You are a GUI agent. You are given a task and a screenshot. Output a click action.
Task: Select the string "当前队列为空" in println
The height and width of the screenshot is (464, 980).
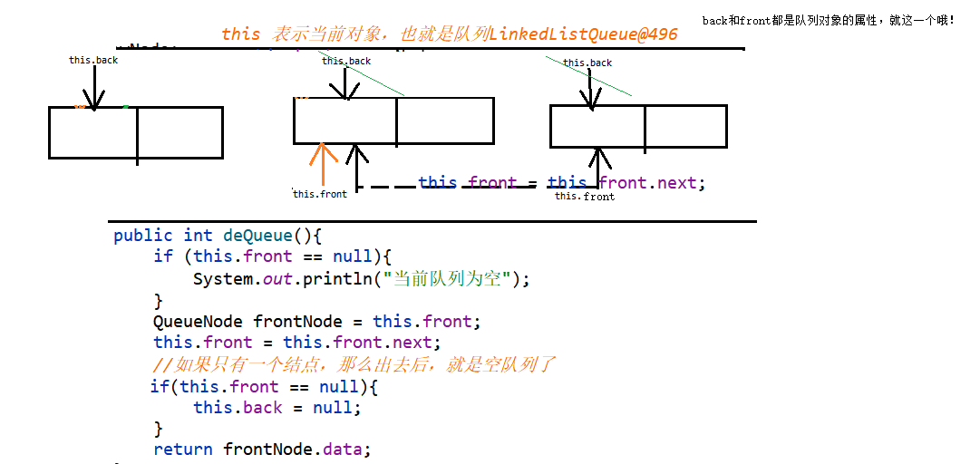point(446,278)
